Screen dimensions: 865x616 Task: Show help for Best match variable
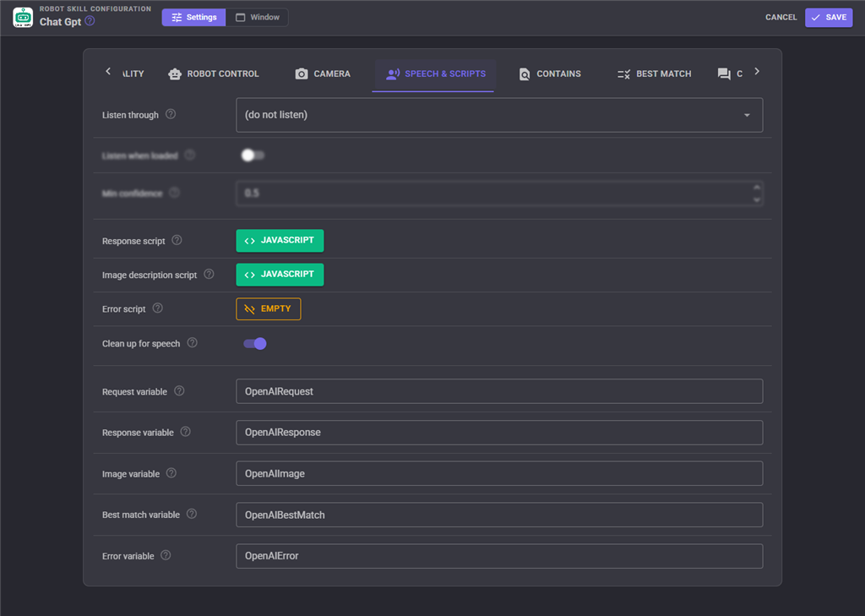coord(192,514)
